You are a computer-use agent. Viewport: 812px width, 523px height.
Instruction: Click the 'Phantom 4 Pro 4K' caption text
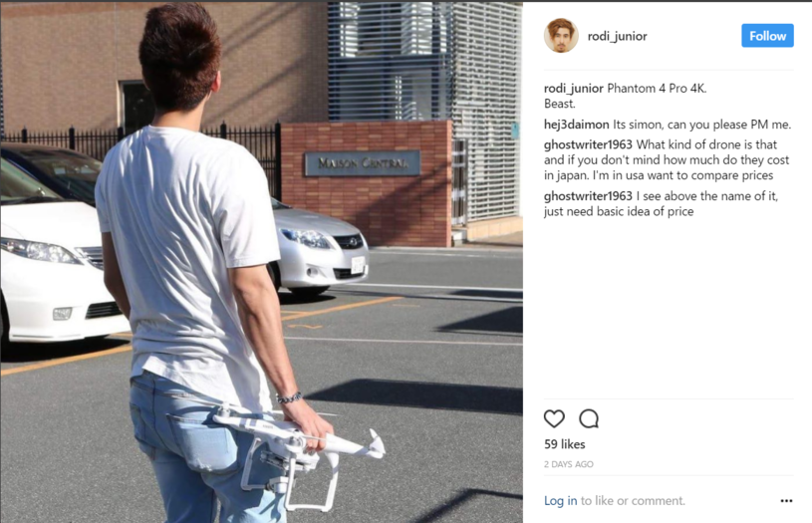[x=657, y=89]
